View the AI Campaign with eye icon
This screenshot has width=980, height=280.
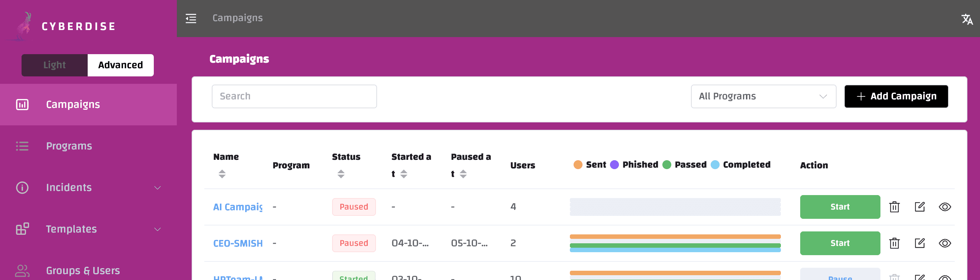coord(945,207)
